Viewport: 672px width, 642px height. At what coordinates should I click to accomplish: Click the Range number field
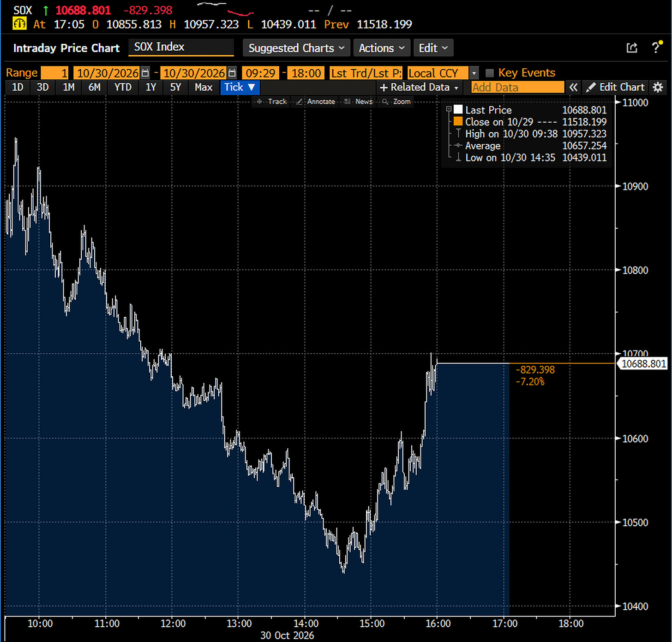(54, 73)
